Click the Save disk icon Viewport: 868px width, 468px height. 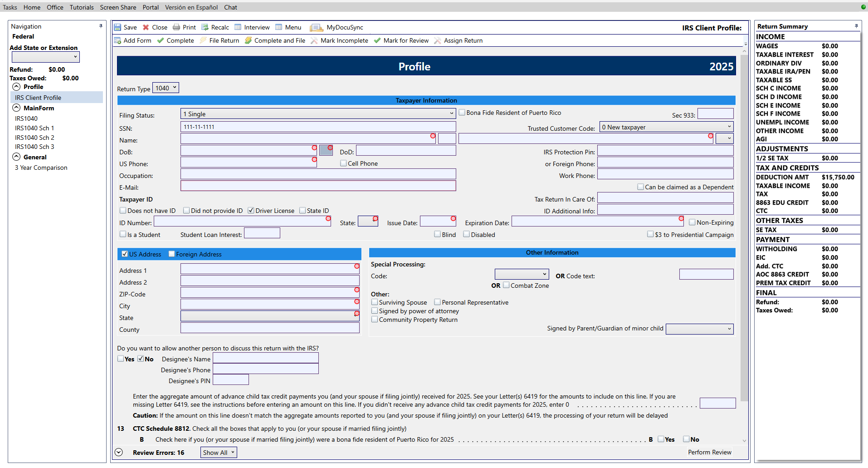[117, 27]
